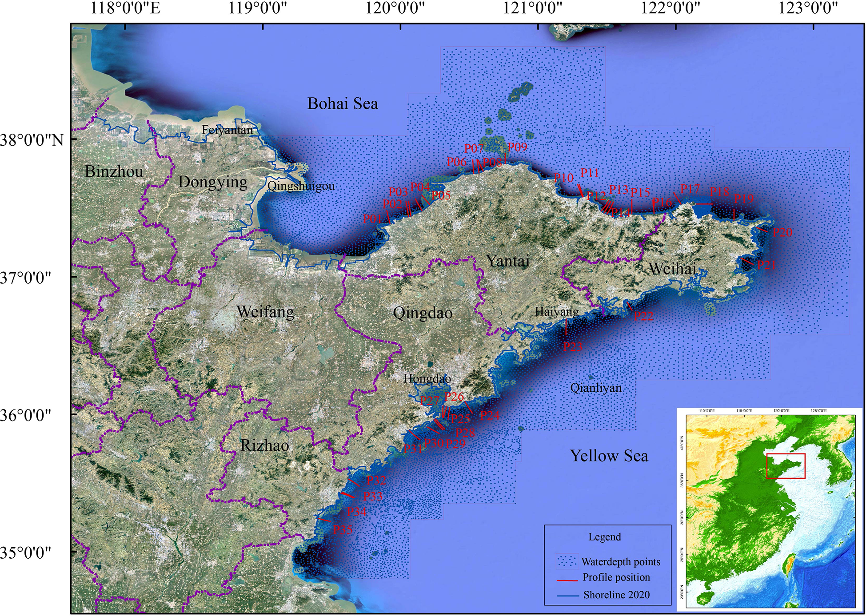The width and height of the screenshot is (866, 616).
Task: Click the Legend title text
Action: pyautogui.click(x=604, y=537)
